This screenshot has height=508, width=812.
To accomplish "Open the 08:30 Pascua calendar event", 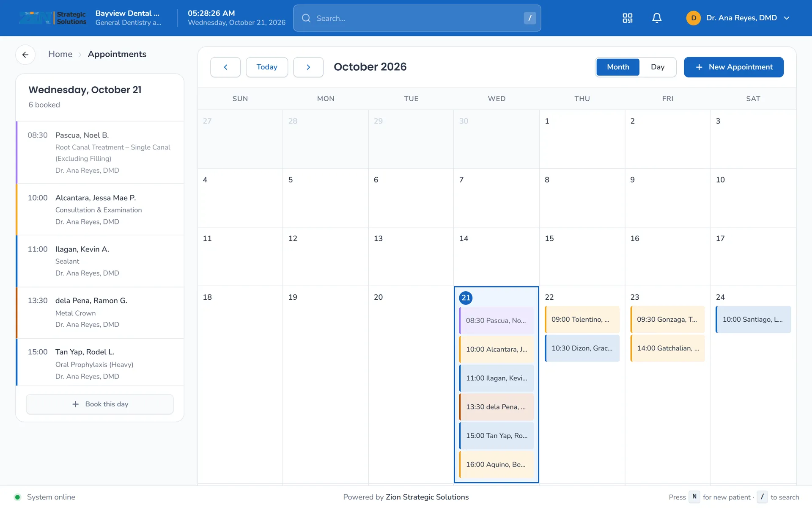I will click(x=497, y=320).
